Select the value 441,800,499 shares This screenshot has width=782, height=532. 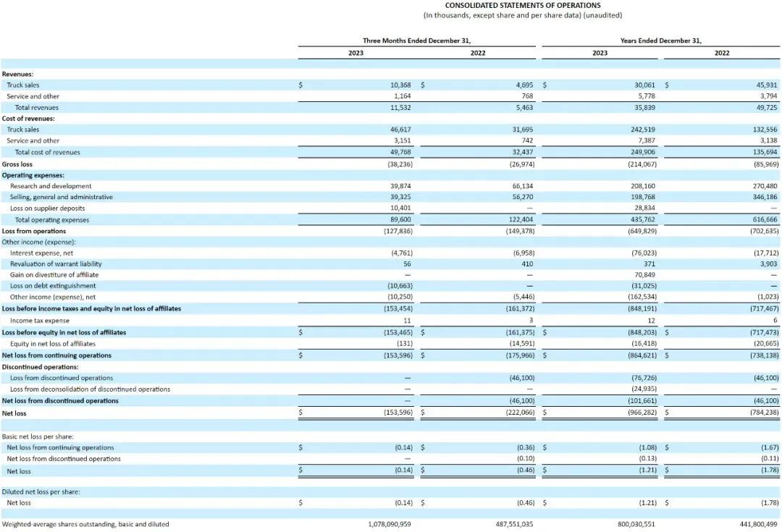point(759,525)
